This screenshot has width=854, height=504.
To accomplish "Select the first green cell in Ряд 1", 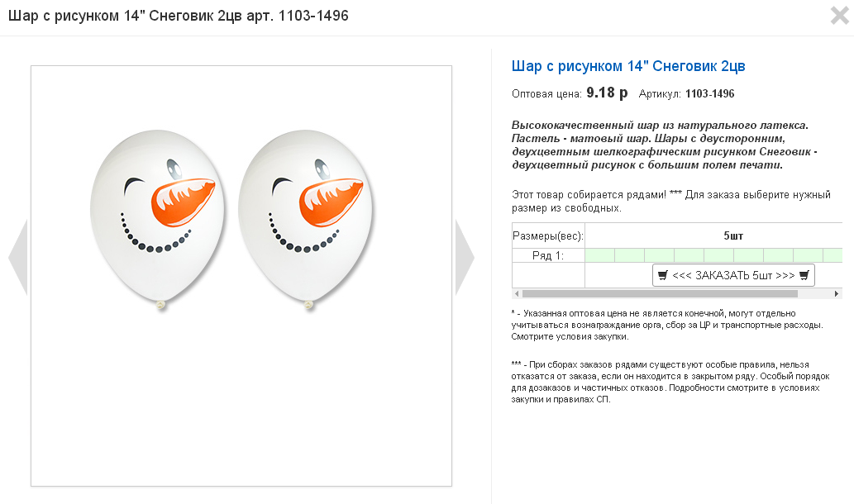I will pos(599,255).
